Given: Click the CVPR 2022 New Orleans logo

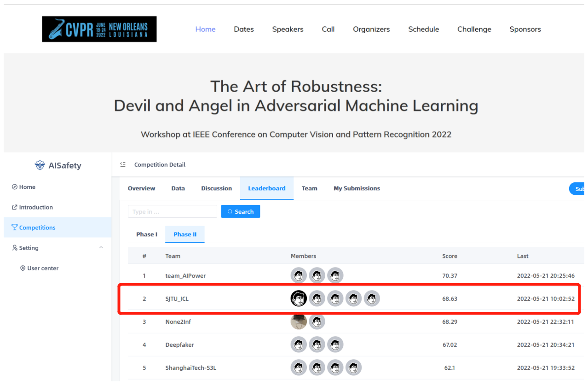Looking at the screenshot, I should (99, 29).
